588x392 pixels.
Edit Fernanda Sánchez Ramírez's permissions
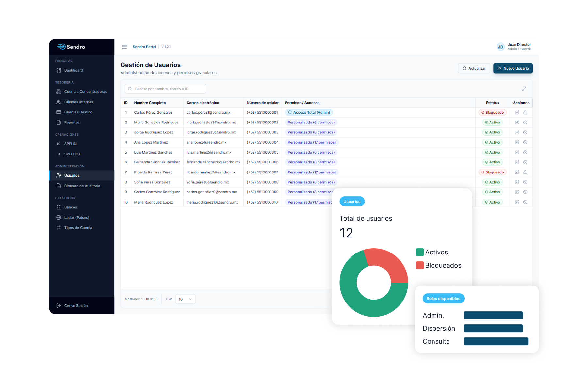click(x=517, y=162)
